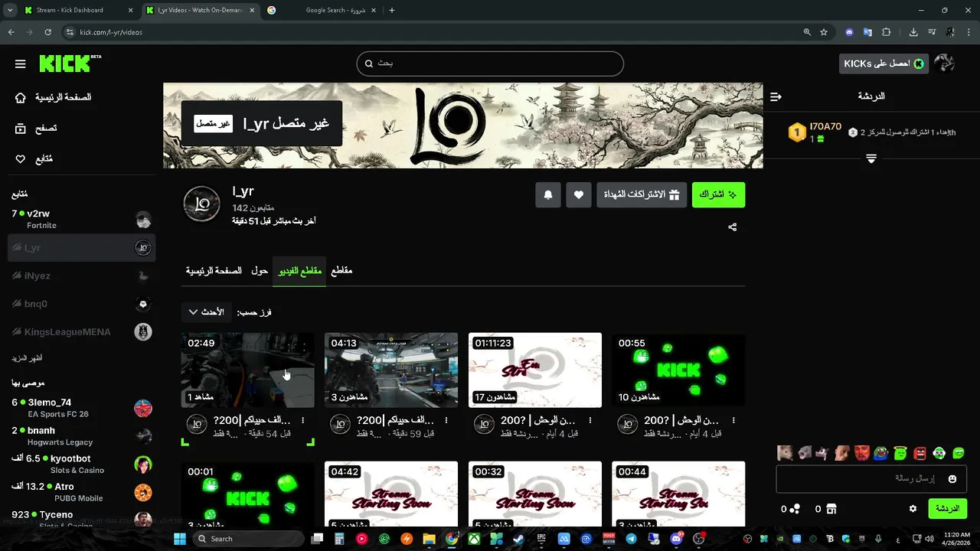Open Discord from the taskbar

coord(676,539)
